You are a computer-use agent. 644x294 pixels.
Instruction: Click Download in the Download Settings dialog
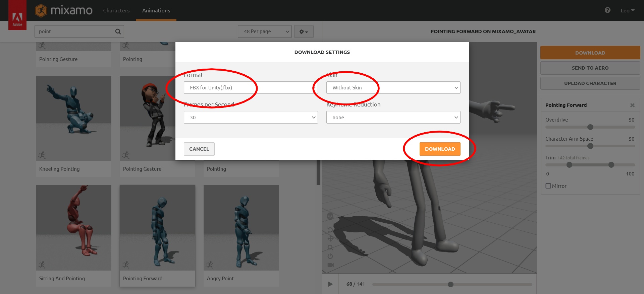point(440,149)
